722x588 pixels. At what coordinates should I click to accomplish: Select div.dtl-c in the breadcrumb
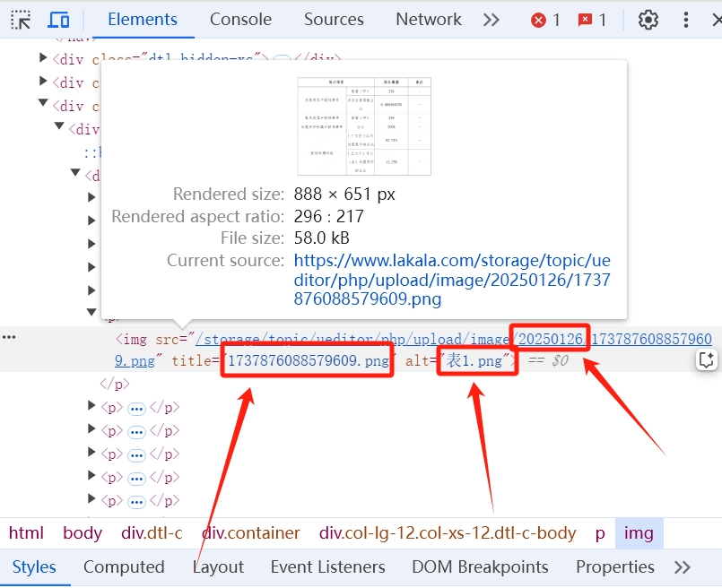pyautogui.click(x=152, y=532)
